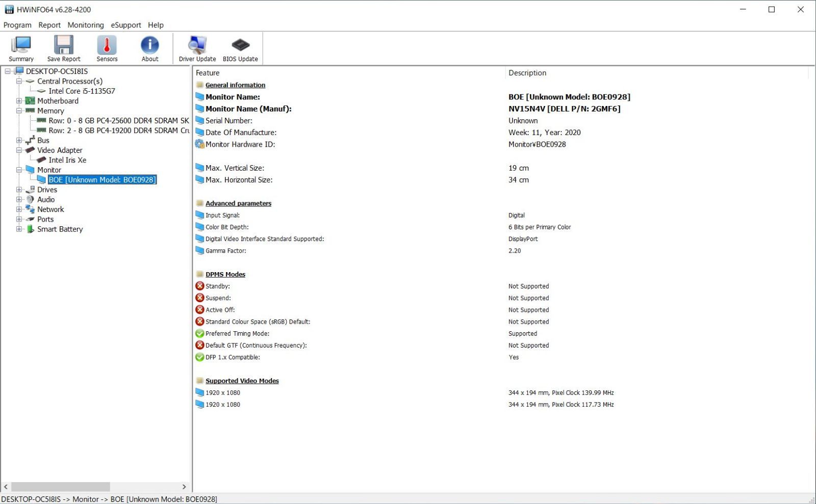Open the Help menu
The width and height of the screenshot is (816, 504).
click(156, 25)
